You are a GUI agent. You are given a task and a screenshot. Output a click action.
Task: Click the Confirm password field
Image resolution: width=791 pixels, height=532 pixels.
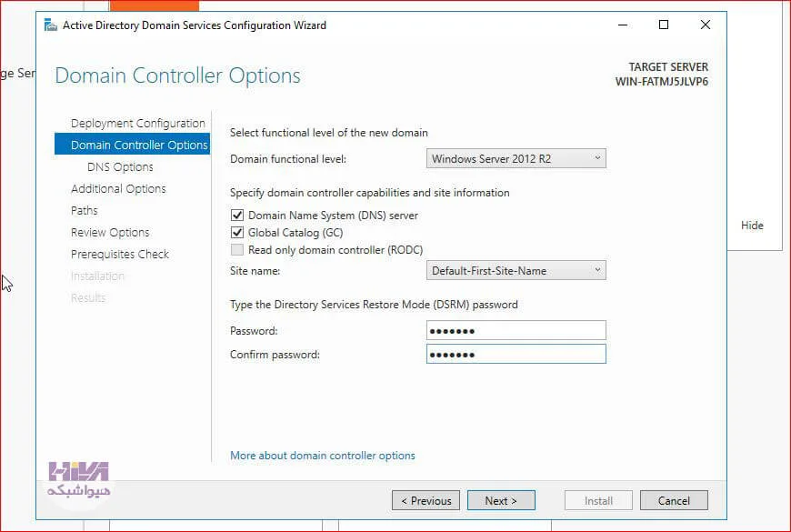click(516, 355)
